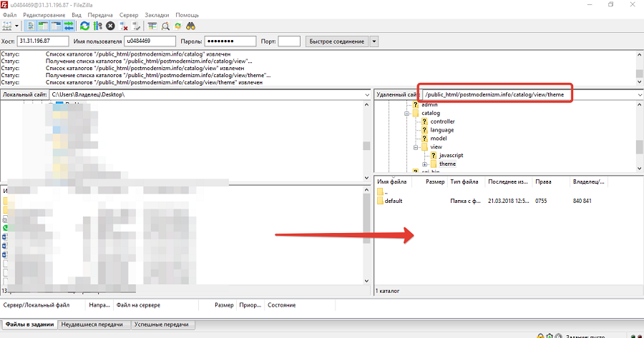Open the Site Manager dropdown arrow
Screen dimensions: 644x338
tap(17, 26)
